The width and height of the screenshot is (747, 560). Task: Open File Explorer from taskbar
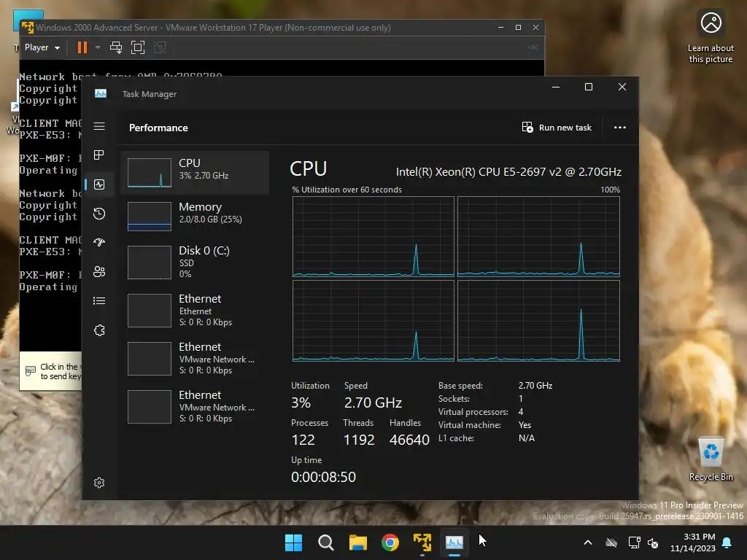pos(357,542)
